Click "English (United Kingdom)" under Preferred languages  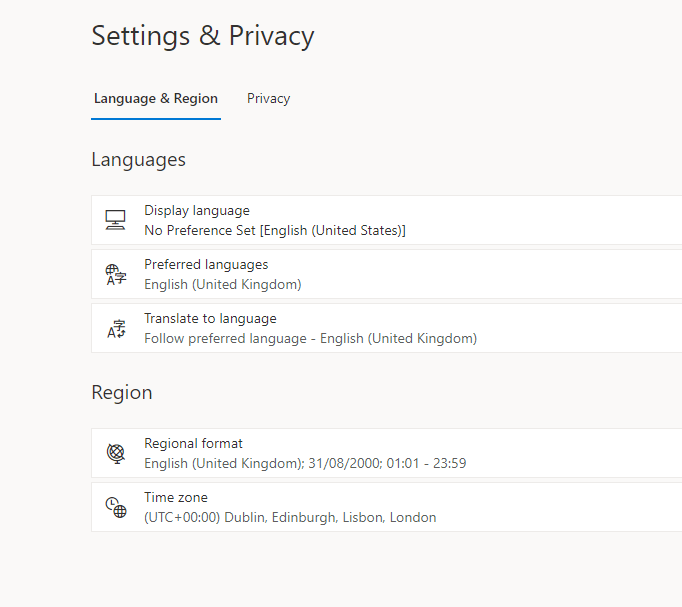(223, 284)
